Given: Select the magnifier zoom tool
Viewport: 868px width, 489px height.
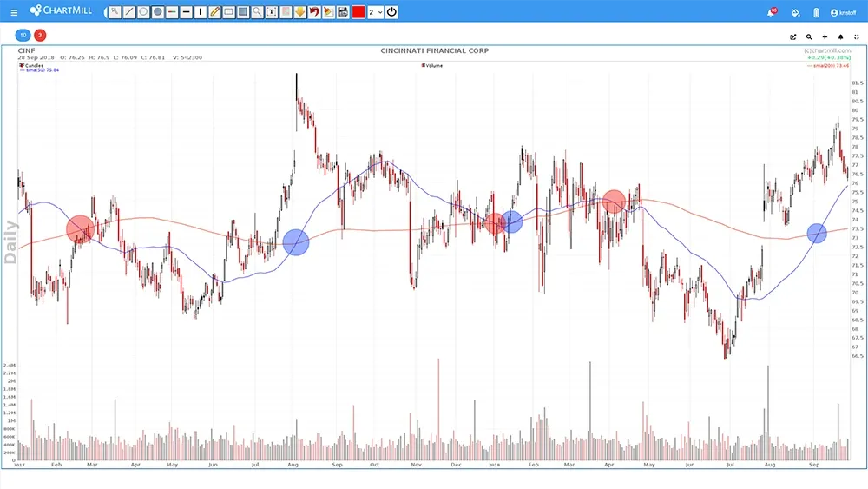Looking at the screenshot, I should pyautogui.click(x=258, y=11).
